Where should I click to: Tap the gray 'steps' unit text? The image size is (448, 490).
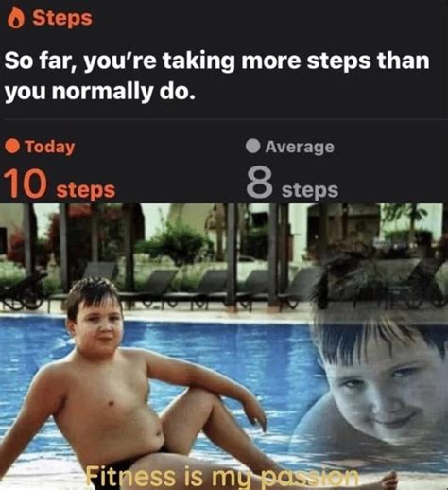[x=310, y=191]
